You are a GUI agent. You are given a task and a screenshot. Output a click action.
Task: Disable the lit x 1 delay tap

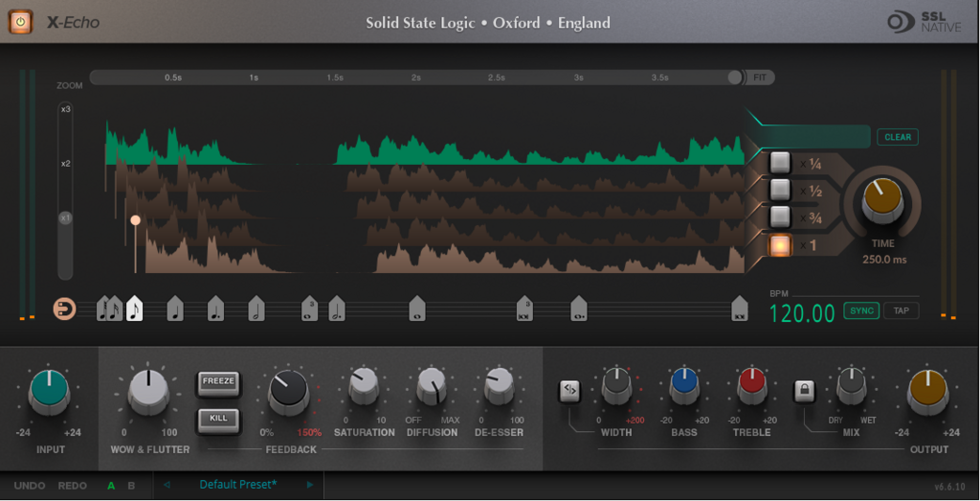click(780, 244)
